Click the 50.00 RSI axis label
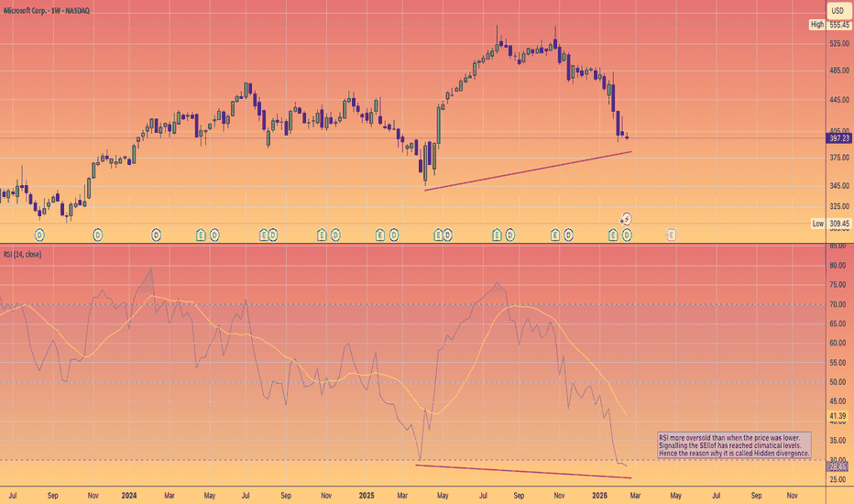The height and width of the screenshot is (504, 854). coord(838,382)
